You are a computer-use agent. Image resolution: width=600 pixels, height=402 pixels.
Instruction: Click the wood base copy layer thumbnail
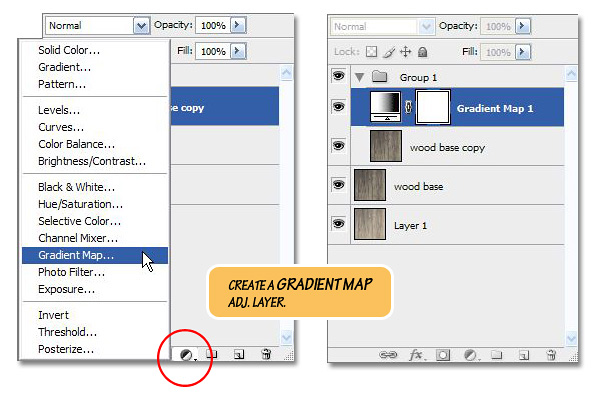(x=386, y=146)
